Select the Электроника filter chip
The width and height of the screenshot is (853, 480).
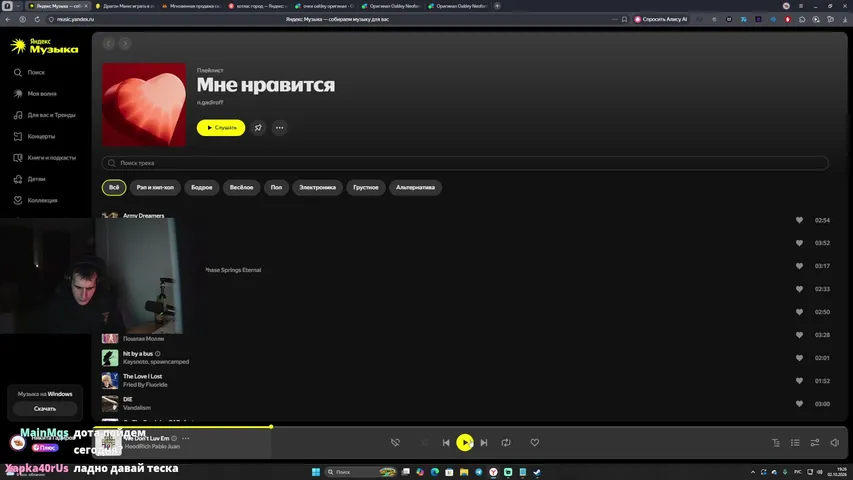(317, 187)
